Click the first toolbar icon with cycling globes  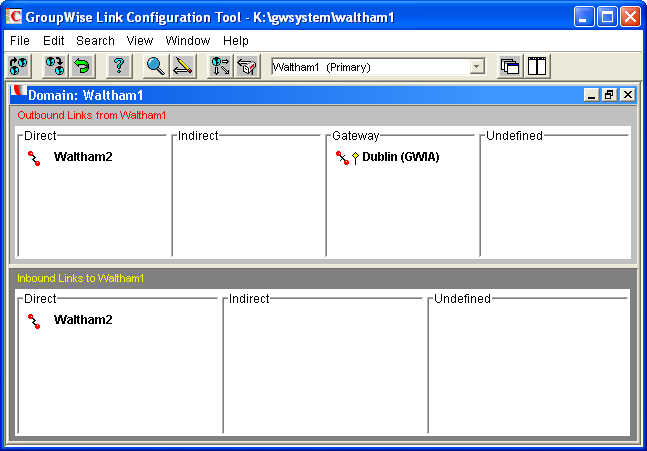(x=19, y=66)
